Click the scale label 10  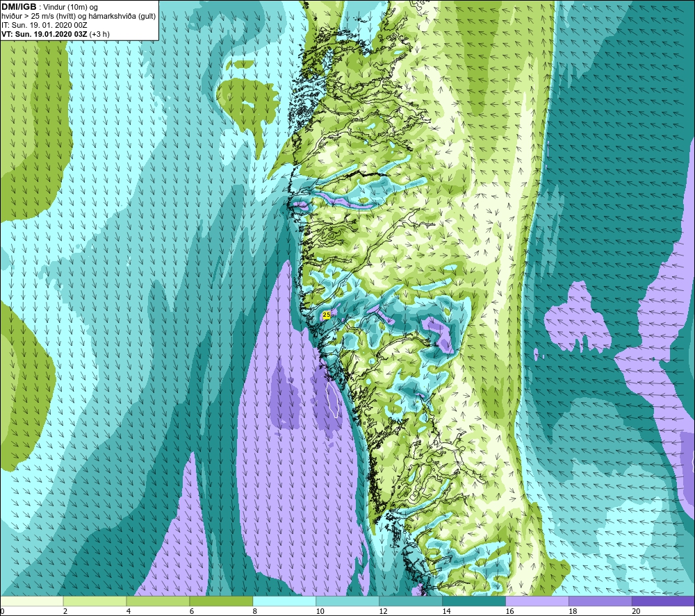coord(320,612)
